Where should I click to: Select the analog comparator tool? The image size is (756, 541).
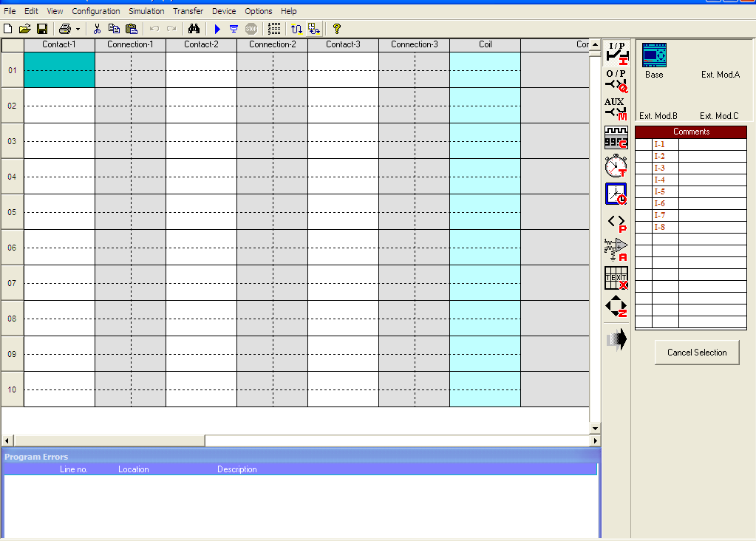[616, 250]
